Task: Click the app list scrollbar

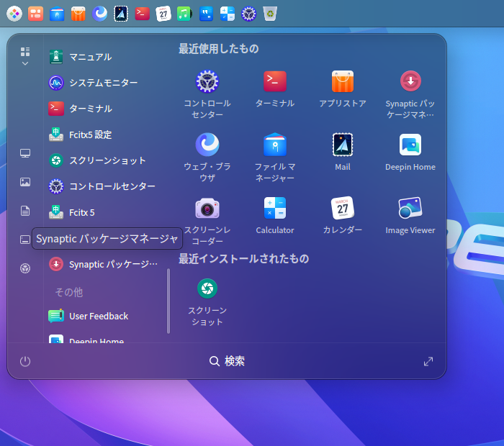Action: tap(168, 301)
